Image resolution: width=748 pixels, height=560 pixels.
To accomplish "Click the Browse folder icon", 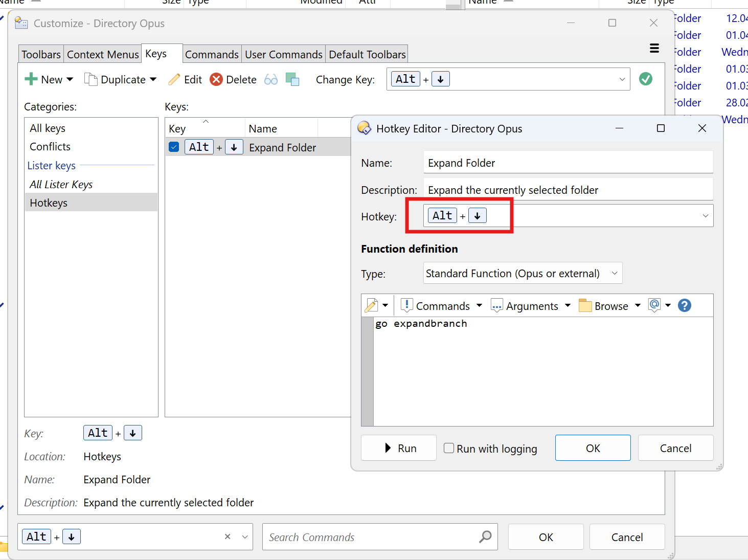I will pos(585,306).
